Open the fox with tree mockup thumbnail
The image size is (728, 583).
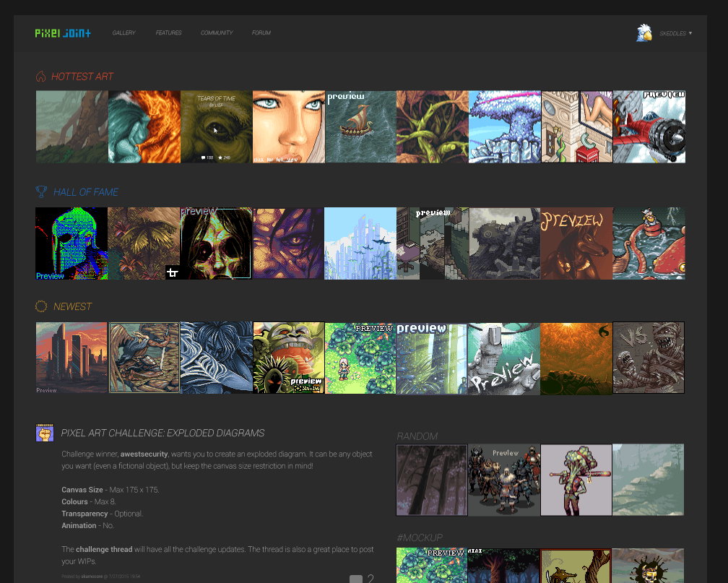[x=576, y=566]
